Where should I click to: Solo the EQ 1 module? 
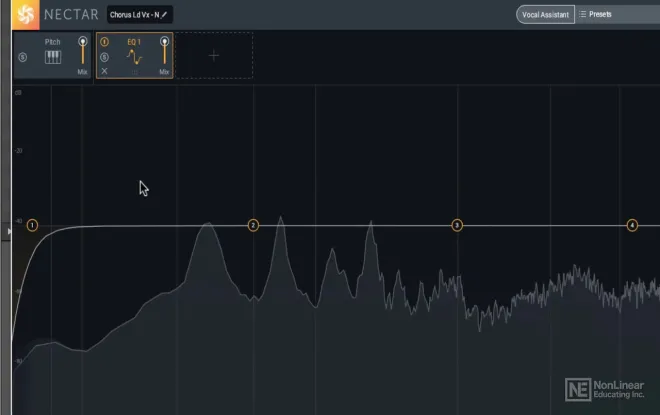105,57
